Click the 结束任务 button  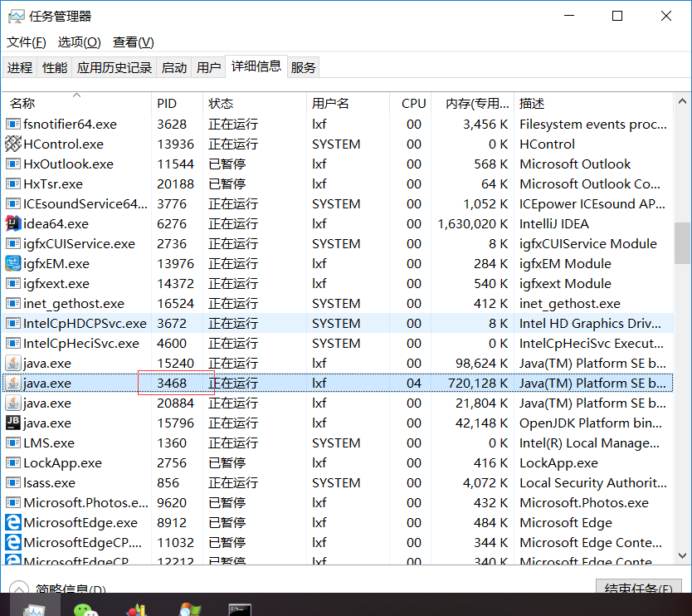pos(638,587)
